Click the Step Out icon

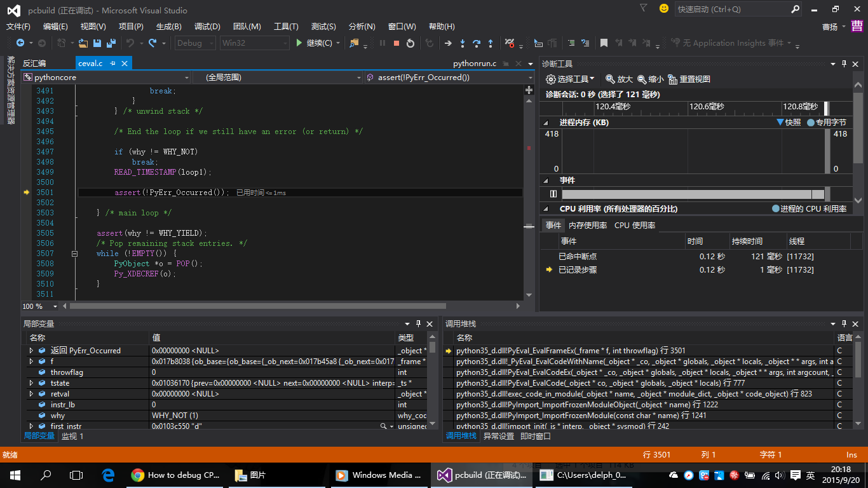(491, 43)
